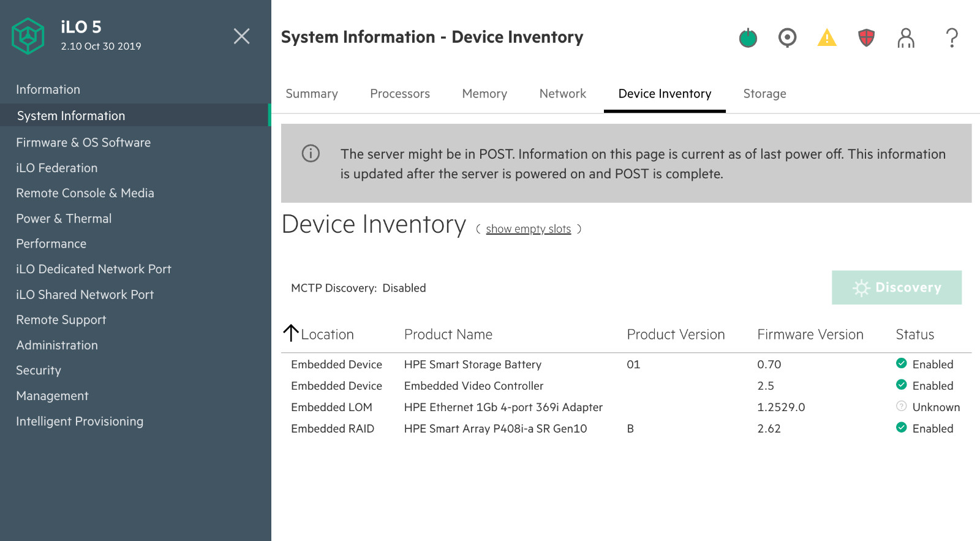The height and width of the screenshot is (541, 980).
Task: Switch to the Processors tab
Action: point(400,94)
